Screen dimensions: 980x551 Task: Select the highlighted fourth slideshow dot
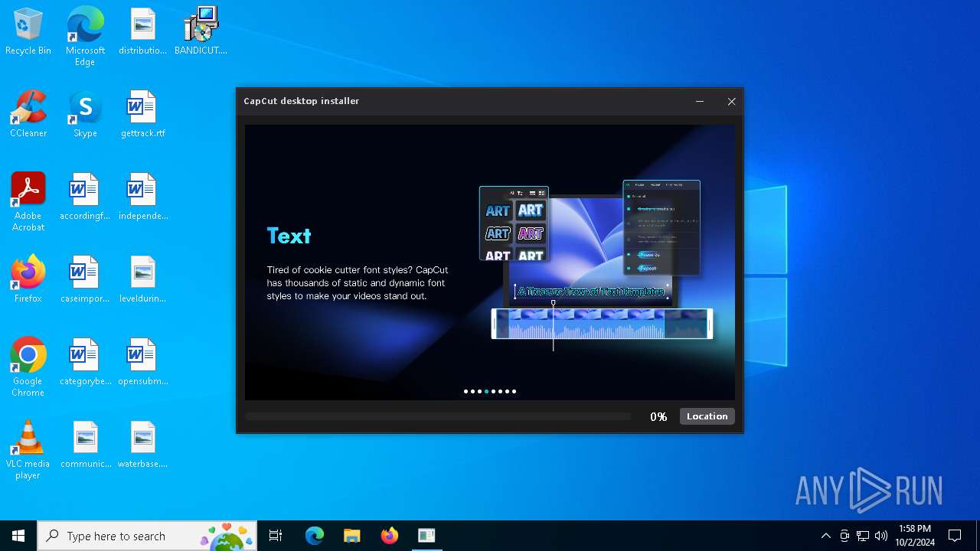point(487,391)
